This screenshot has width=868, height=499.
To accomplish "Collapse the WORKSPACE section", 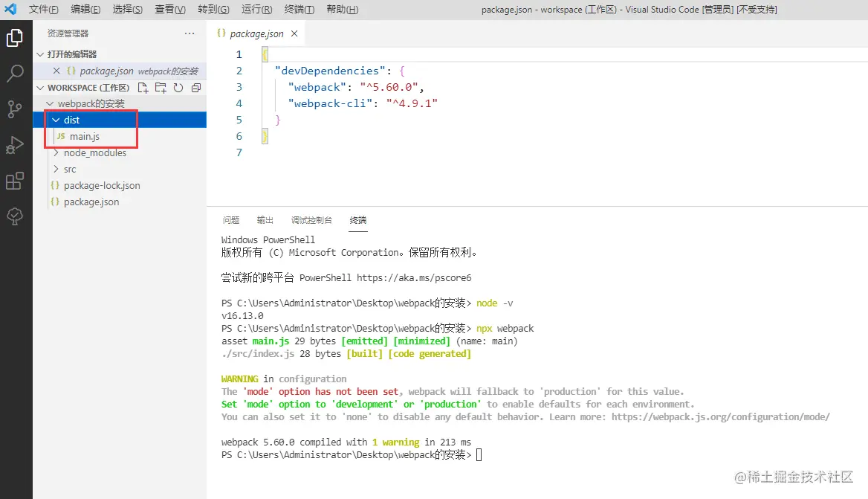I will pos(40,88).
